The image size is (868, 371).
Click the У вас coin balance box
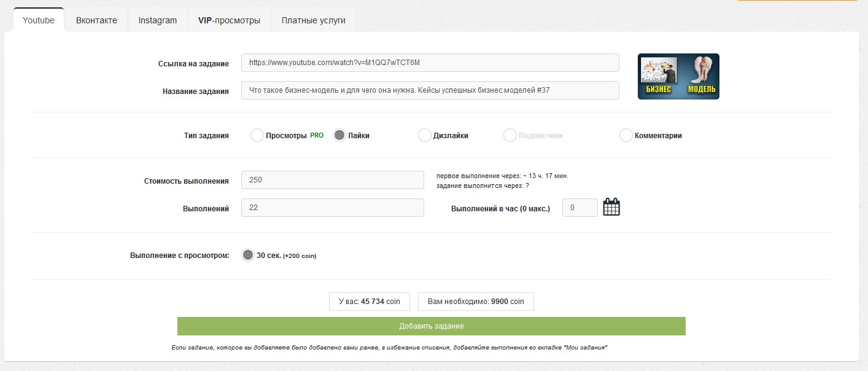click(x=369, y=302)
